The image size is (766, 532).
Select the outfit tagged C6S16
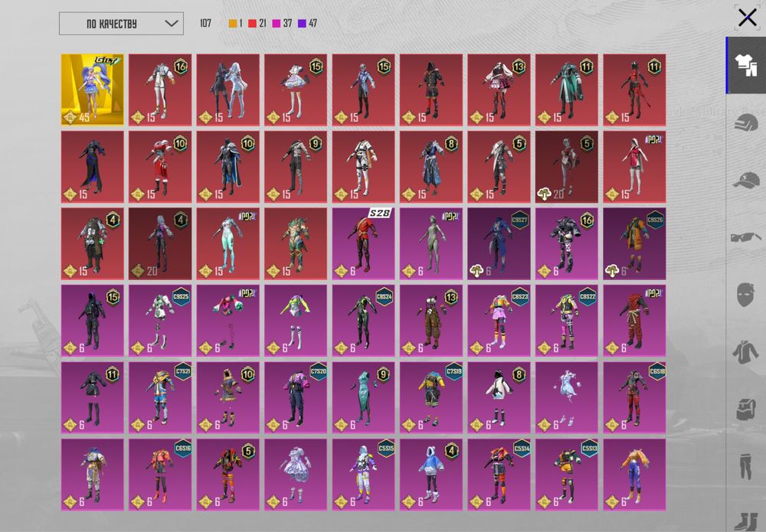coord(160,475)
